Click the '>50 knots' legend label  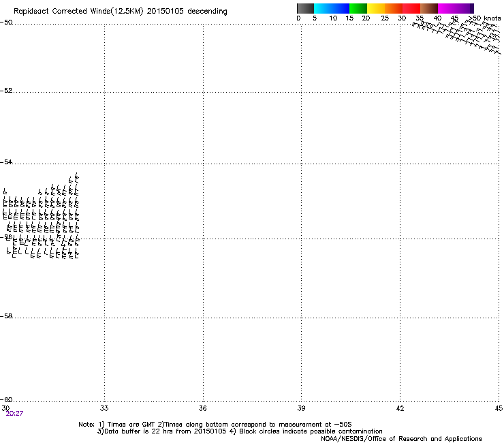[x=484, y=18]
